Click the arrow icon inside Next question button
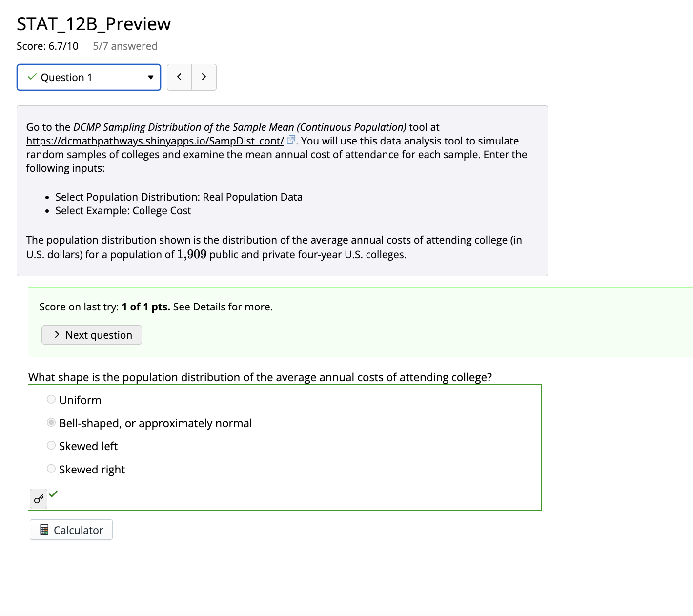This screenshot has width=693, height=616. click(57, 335)
